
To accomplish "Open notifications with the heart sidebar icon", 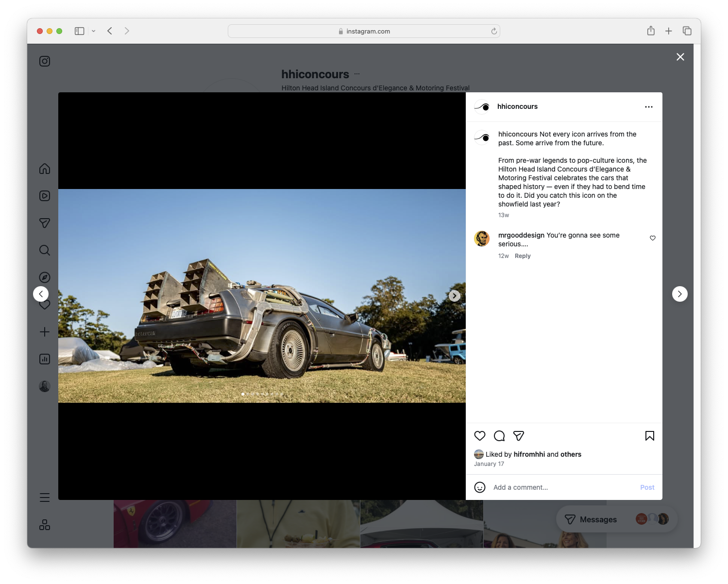I will (45, 305).
